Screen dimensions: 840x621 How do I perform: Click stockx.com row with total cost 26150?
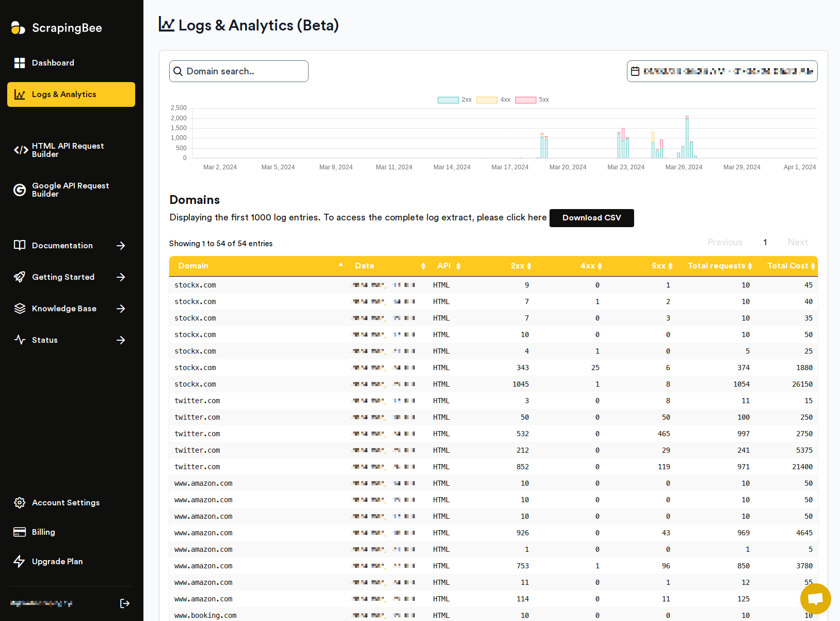tap(493, 384)
